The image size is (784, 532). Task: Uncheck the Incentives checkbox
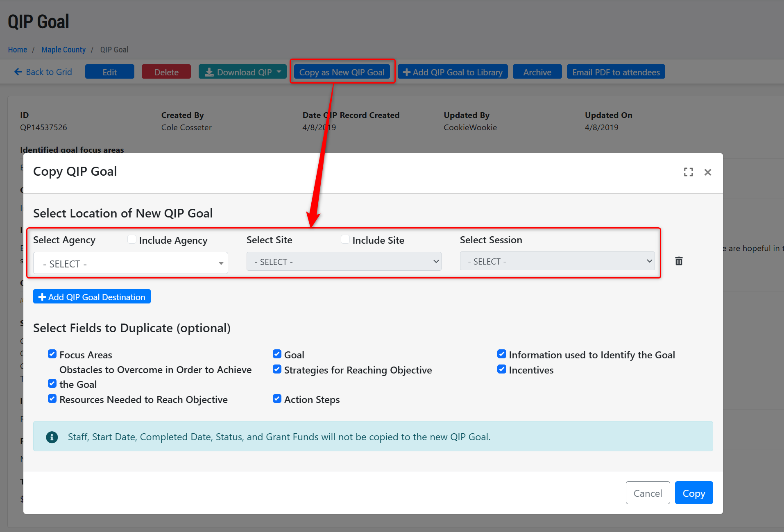tap(502, 369)
